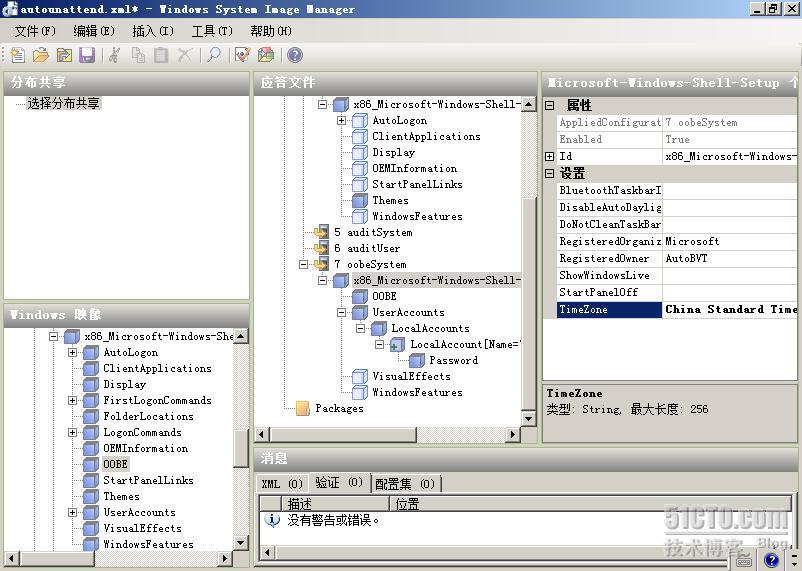The width and height of the screenshot is (802, 571).
Task: Click the StartPanelOff value cell
Action: pyautogui.click(x=730, y=292)
